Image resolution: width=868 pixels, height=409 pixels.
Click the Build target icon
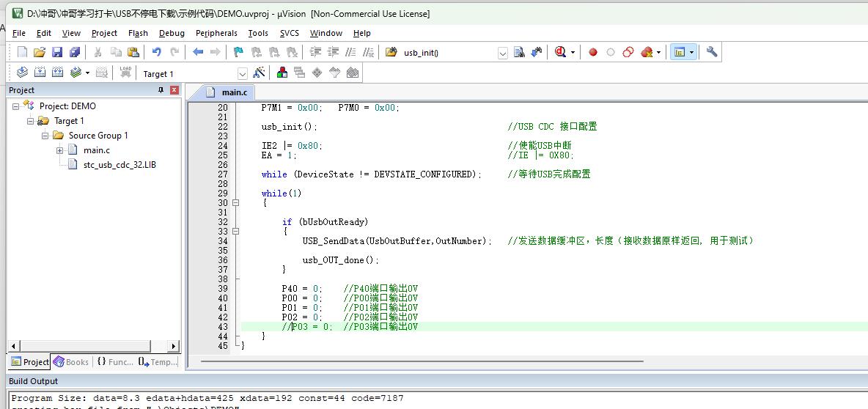click(x=40, y=73)
